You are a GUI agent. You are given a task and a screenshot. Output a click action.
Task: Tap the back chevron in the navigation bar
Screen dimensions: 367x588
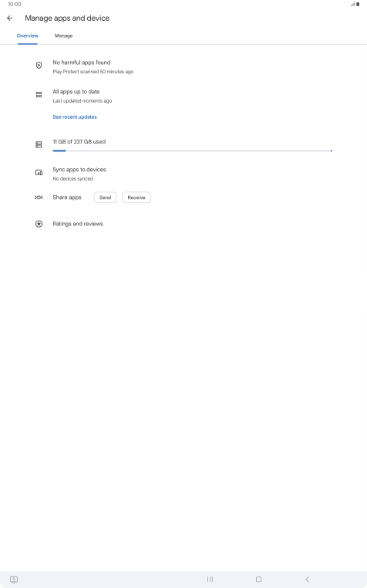coord(307,580)
